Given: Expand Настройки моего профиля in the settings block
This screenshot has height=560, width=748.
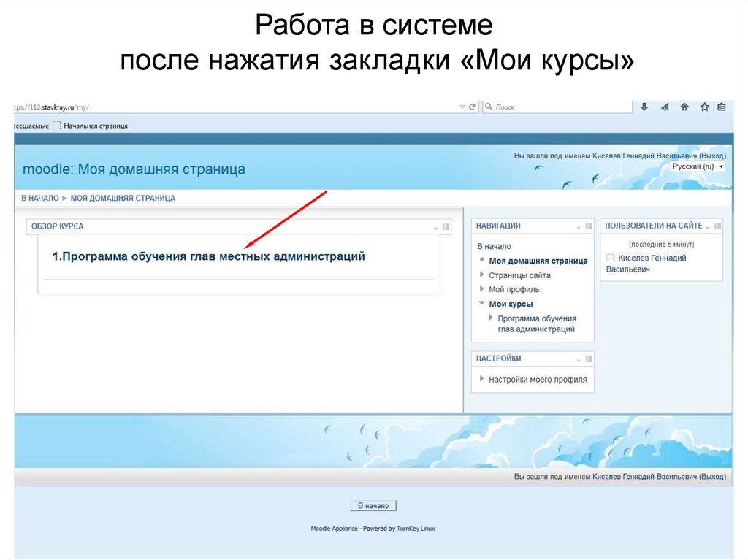Looking at the screenshot, I should 481,379.
